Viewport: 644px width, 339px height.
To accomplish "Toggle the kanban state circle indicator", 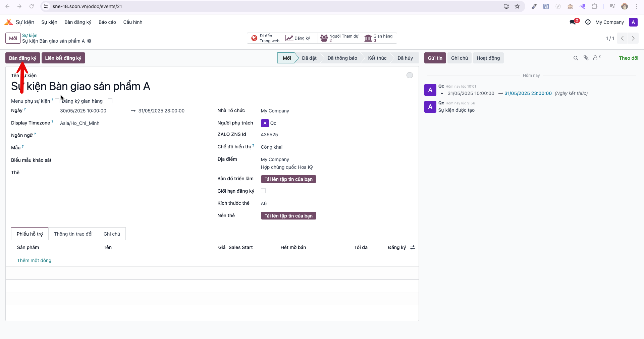I will tap(410, 75).
